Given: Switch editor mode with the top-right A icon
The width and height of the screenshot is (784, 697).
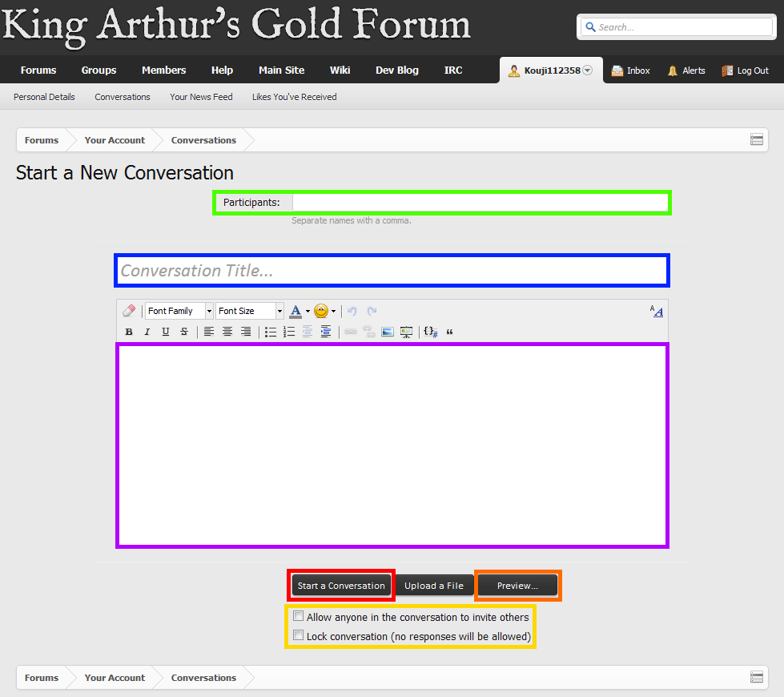Looking at the screenshot, I should [x=656, y=311].
